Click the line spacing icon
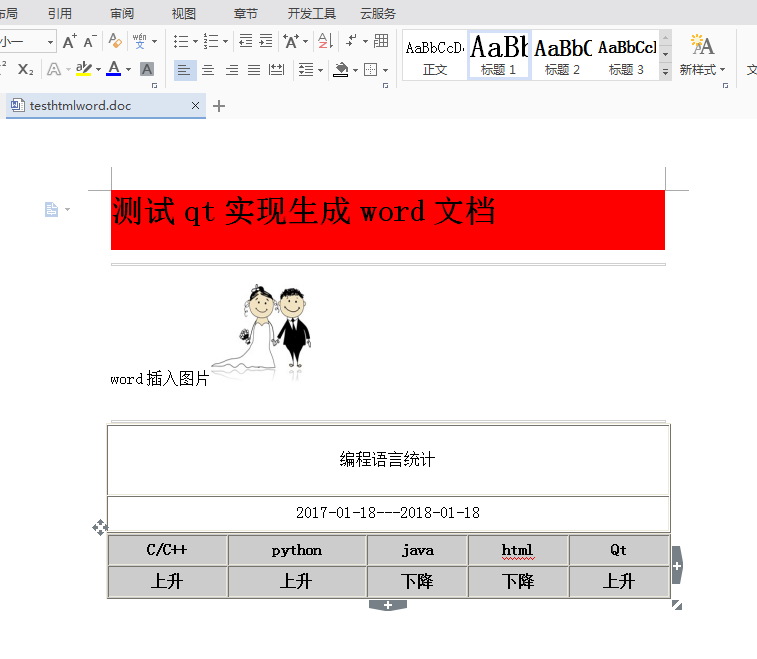Image resolution: width=757 pixels, height=659 pixels. point(306,70)
